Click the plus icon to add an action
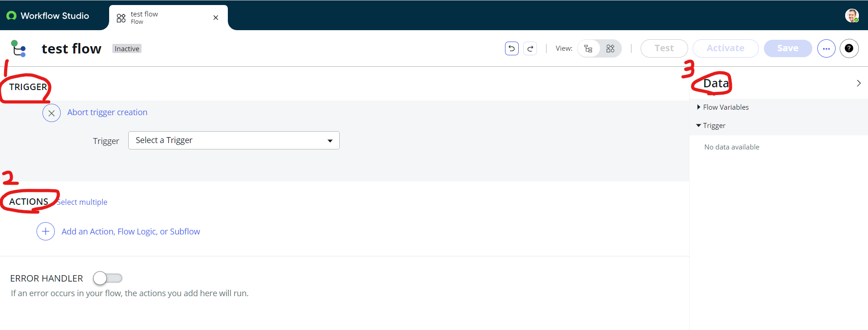 46,232
